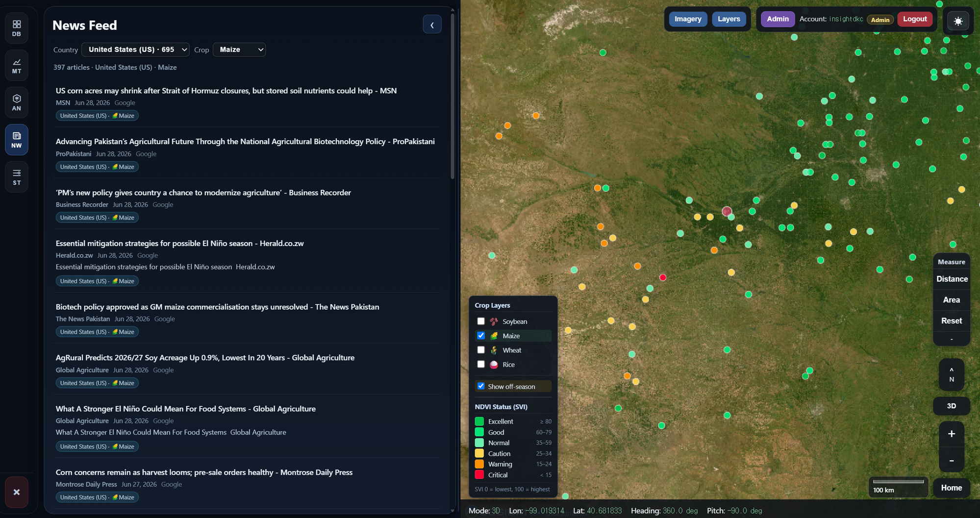Enable the Rice layer checkbox
This screenshot has height=518, width=980.
coord(481,365)
